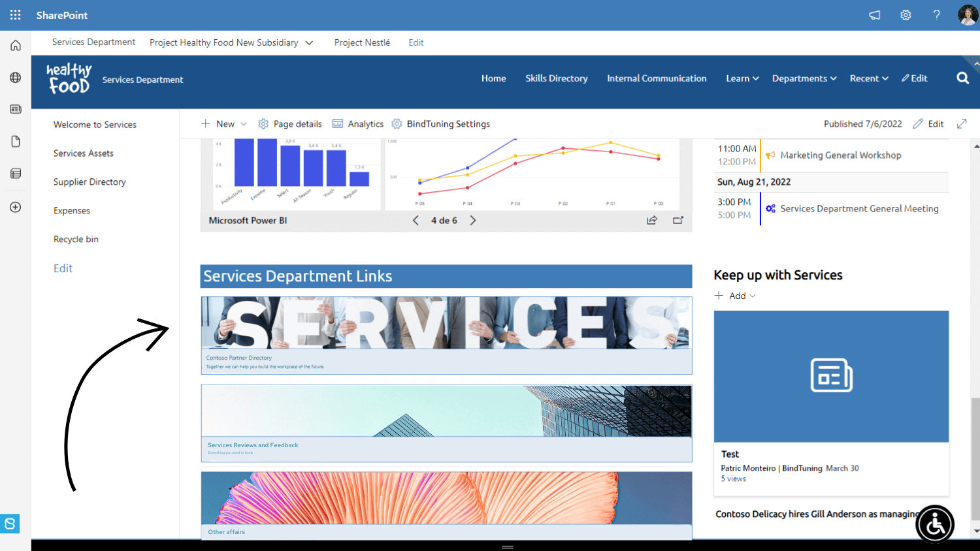Open the Services Department General Meeting event
Image resolution: width=980 pixels, height=551 pixels.
point(859,209)
